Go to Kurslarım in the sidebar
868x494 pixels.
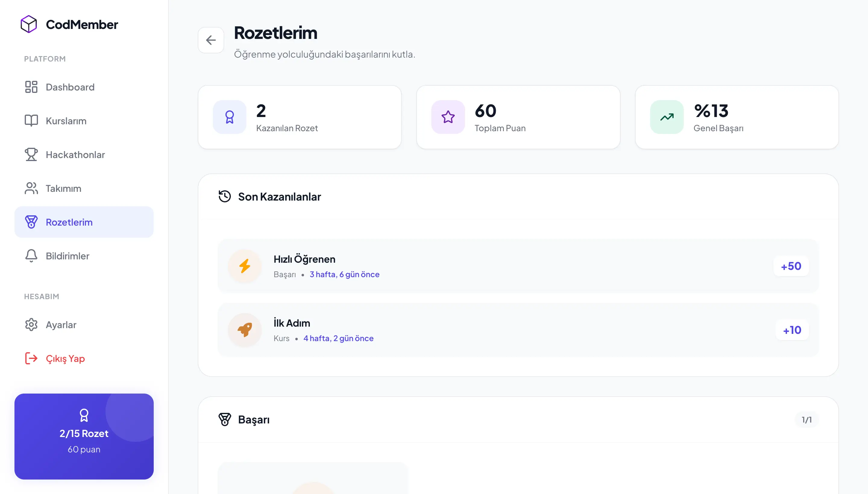click(66, 121)
